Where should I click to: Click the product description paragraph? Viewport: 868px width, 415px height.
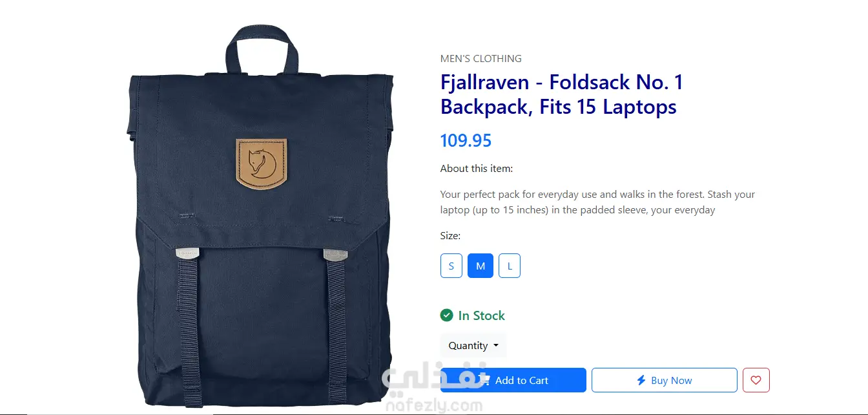597,202
